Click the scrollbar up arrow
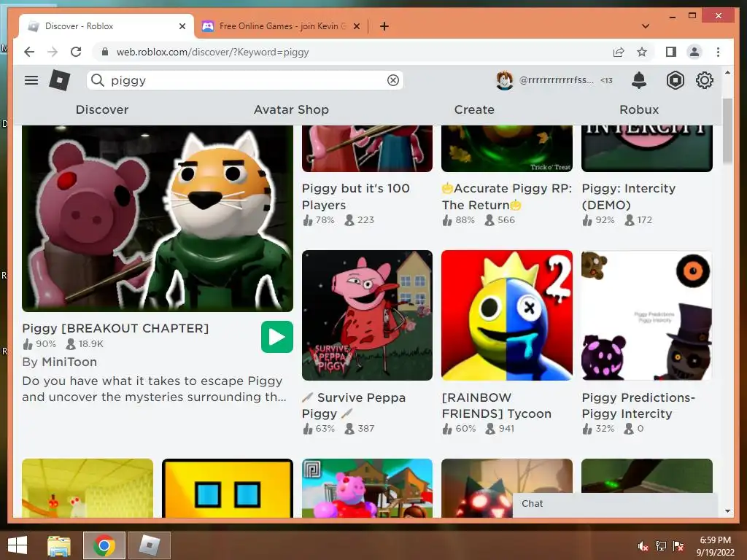The height and width of the screenshot is (560, 747). pyautogui.click(x=727, y=72)
